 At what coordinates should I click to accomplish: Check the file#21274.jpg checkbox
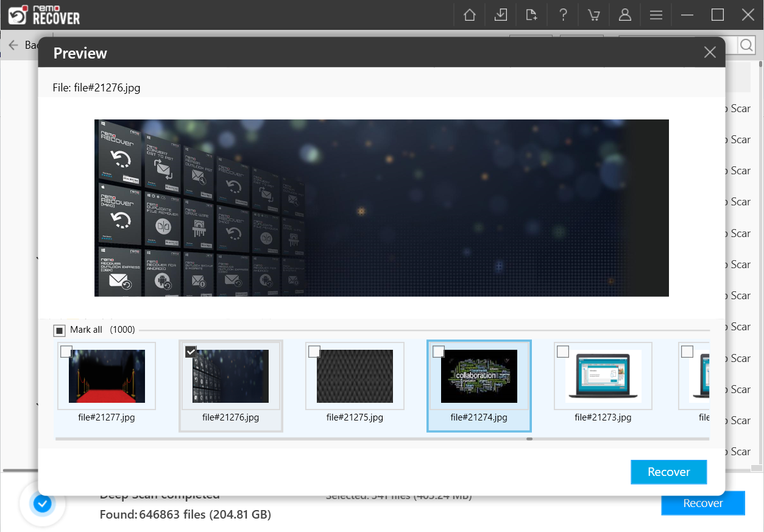(439, 351)
